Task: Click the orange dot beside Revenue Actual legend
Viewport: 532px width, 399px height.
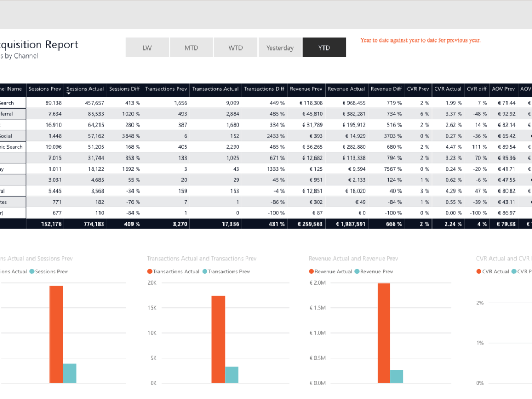Action: click(x=311, y=271)
